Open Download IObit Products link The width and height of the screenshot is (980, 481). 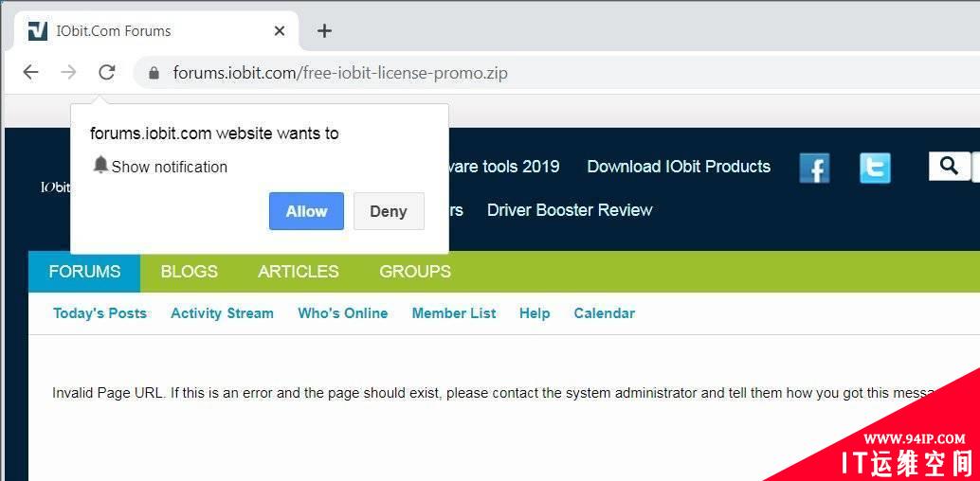679,166
